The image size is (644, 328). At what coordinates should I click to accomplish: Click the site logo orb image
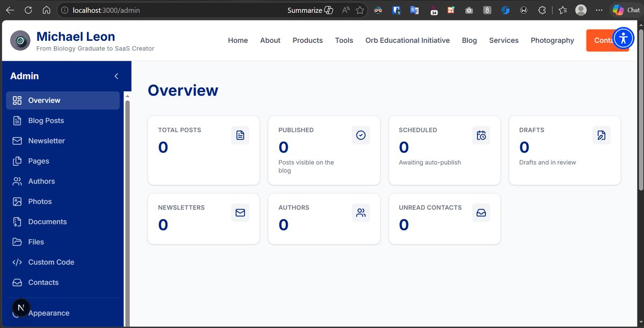click(20, 40)
